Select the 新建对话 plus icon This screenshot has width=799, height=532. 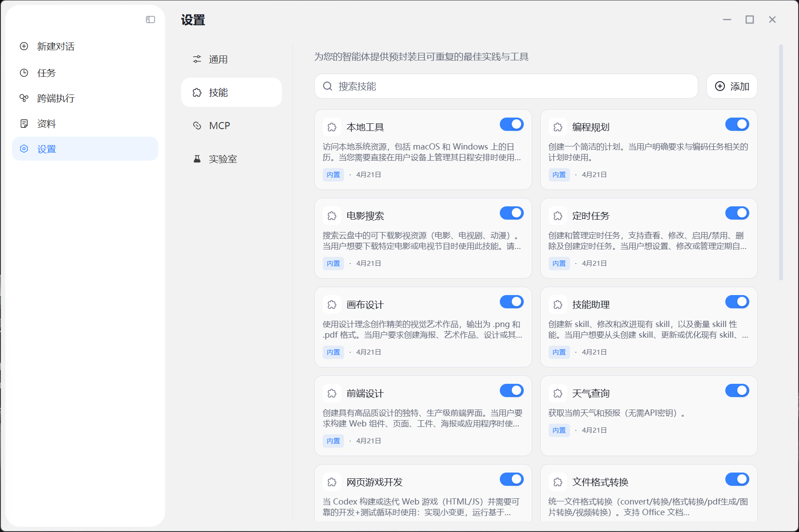tap(24, 46)
